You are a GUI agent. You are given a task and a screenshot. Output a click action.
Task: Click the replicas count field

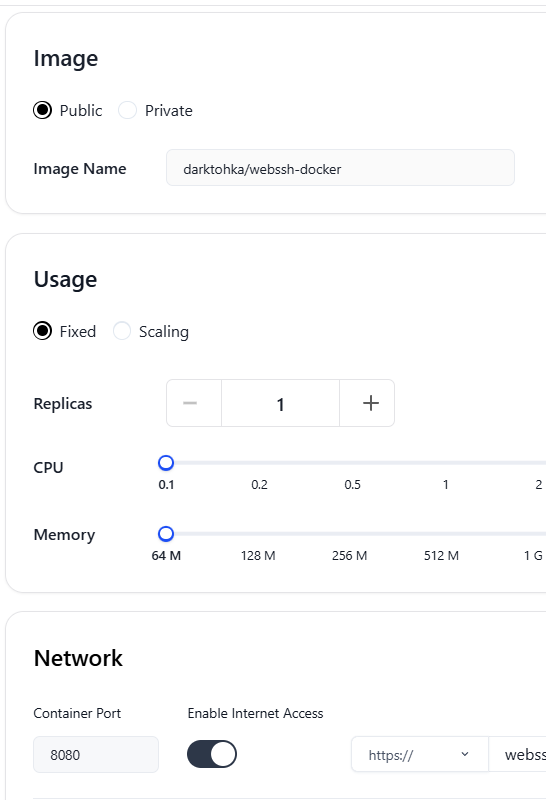[x=280, y=403]
